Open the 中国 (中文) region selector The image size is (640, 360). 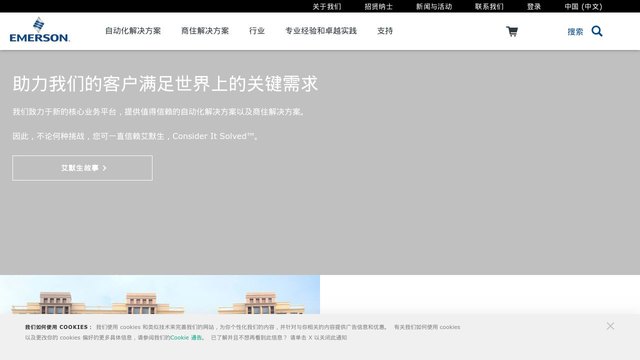(x=583, y=7)
